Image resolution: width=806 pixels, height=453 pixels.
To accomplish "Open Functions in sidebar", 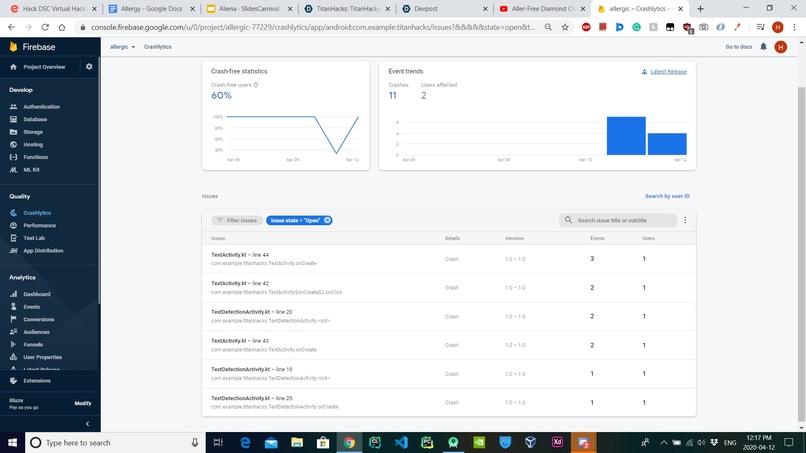I will coord(35,157).
